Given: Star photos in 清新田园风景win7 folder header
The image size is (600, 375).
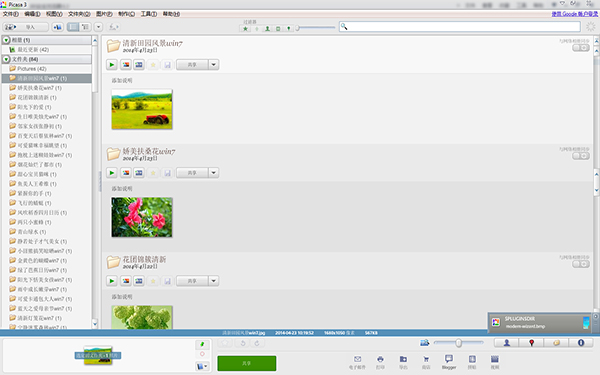Looking at the screenshot, I should click(153, 65).
